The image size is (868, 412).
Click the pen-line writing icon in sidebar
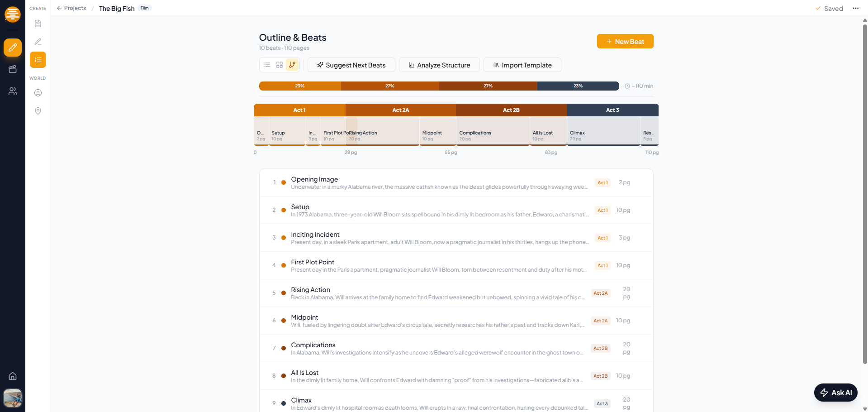pyautogui.click(x=38, y=42)
